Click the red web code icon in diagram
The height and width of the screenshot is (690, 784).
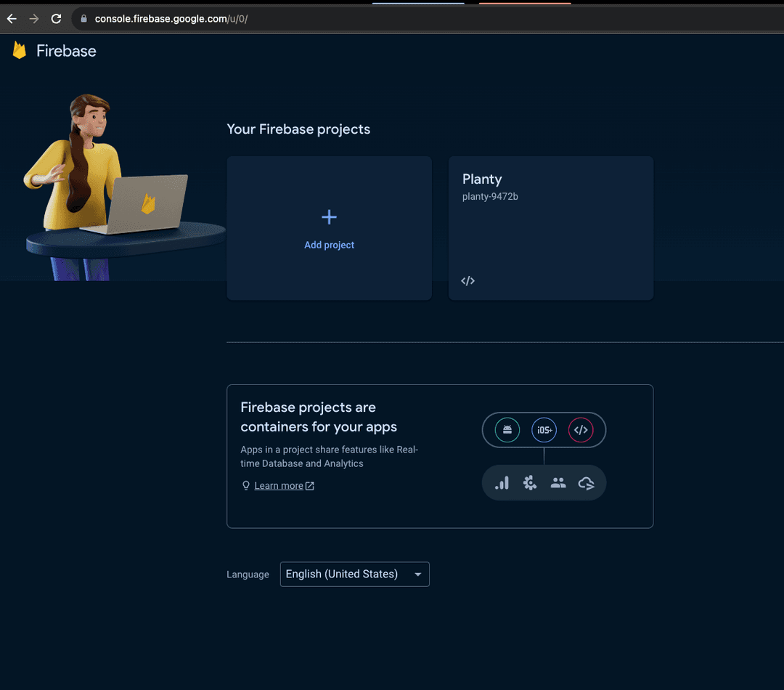(581, 430)
